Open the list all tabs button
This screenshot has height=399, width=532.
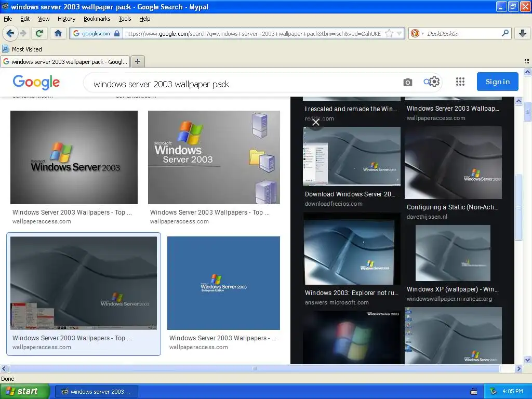click(527, 61)
